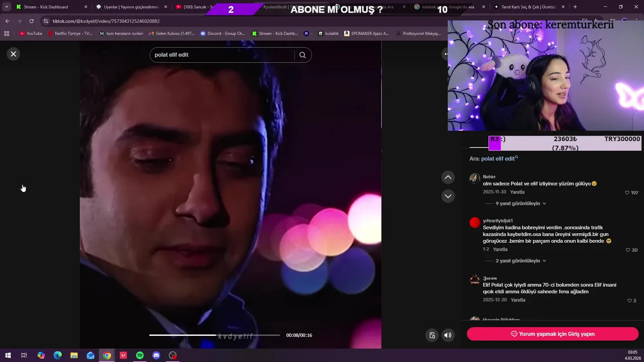644x362 pixels.
Task: Click the Chrome taskbar icon
Action: point(107,355)
